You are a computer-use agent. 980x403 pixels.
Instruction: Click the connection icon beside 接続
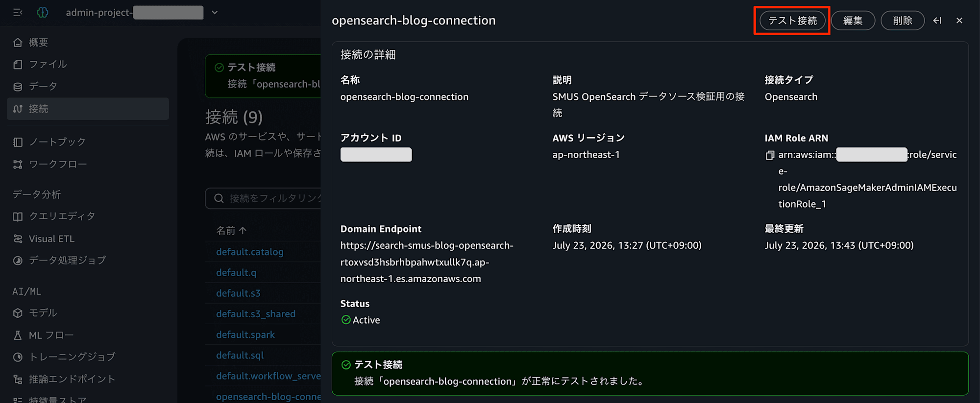18,109
